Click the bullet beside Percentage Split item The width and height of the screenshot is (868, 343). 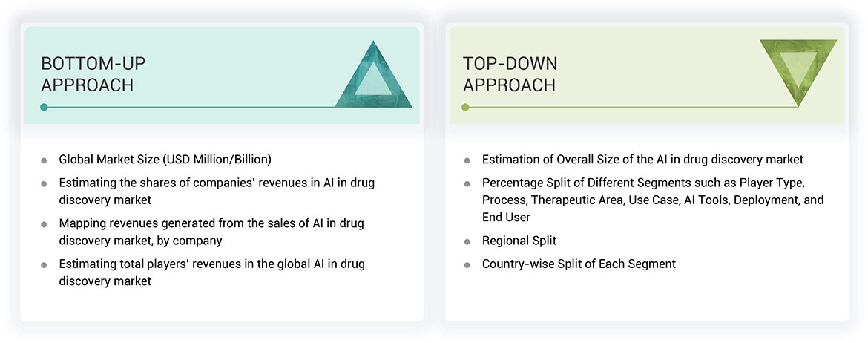click(467, 183)
